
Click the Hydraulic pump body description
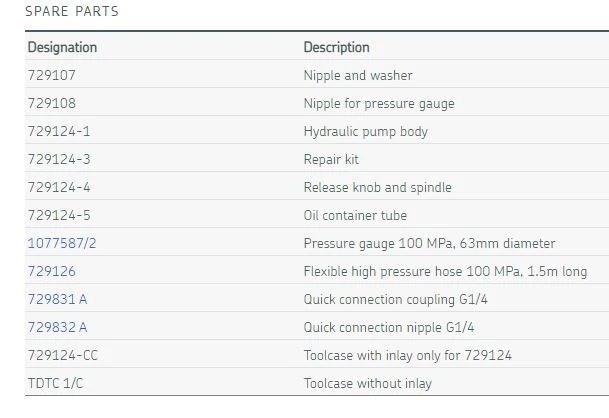(x=365, y=131)
